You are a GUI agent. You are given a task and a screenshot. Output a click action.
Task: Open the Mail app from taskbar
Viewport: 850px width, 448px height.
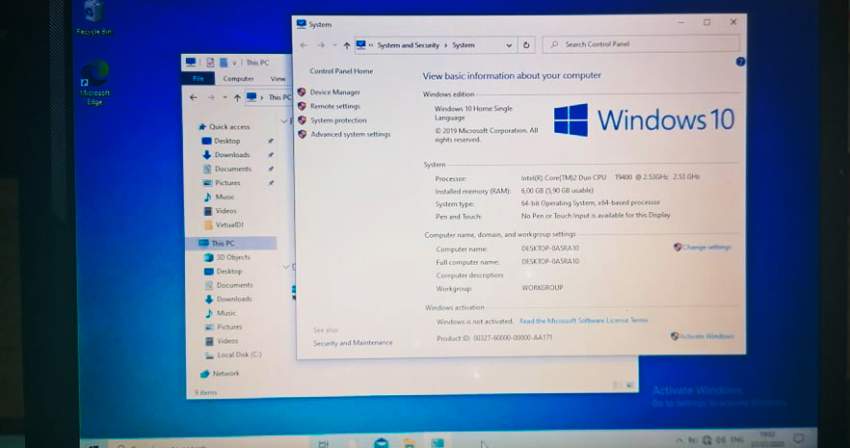pos(381,443)
